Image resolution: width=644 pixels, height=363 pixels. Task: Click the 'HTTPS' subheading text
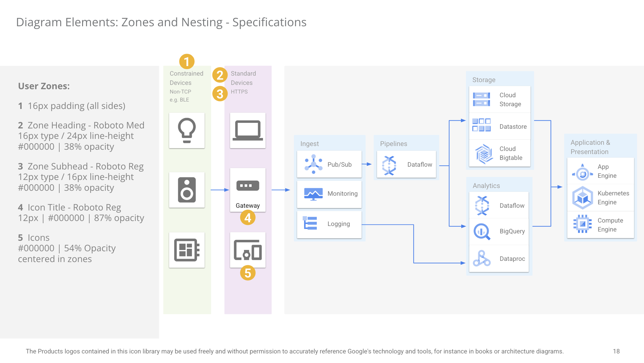point(239,92)
